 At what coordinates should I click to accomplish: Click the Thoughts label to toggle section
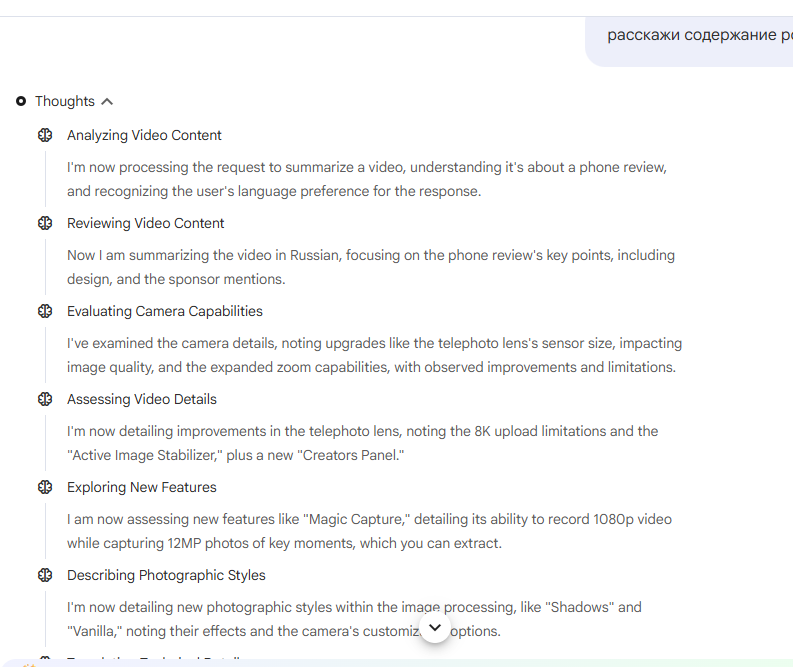coord(65,101)
